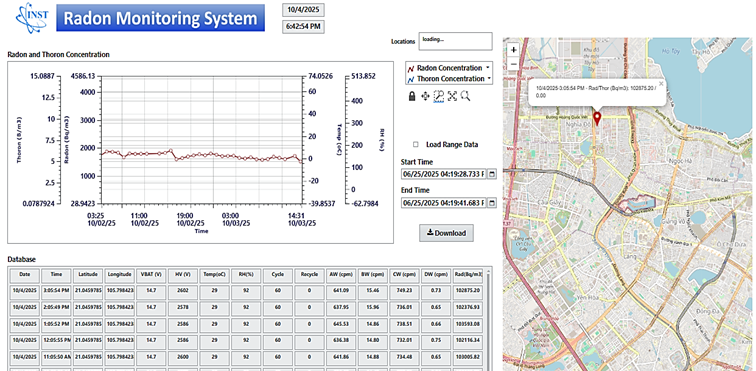Open the Thoron Concentration plot dropdown
The image size is (756, 371).
tap(488, 78)
